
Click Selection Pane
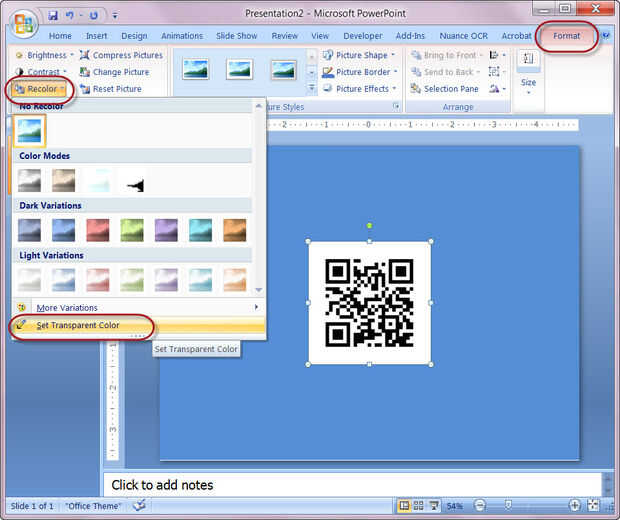pyautogui.click(x=444, y=89)
